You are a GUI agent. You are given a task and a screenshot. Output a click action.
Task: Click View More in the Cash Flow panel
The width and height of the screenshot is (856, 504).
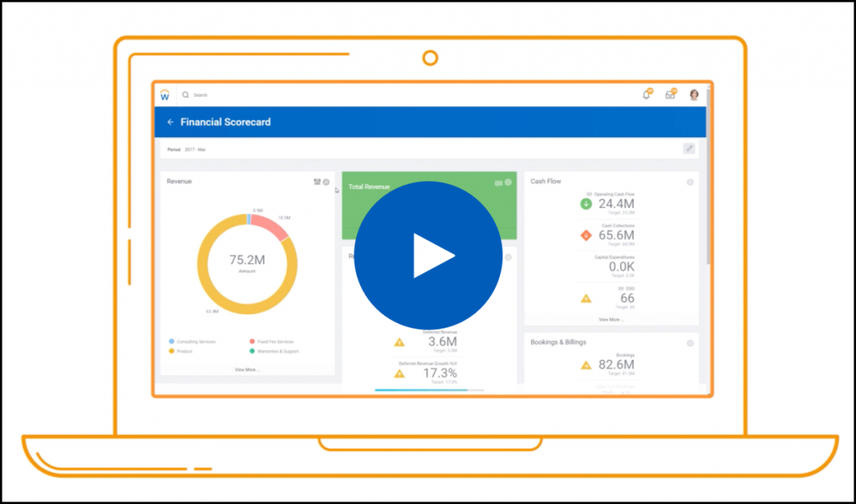tap(611, 319)
